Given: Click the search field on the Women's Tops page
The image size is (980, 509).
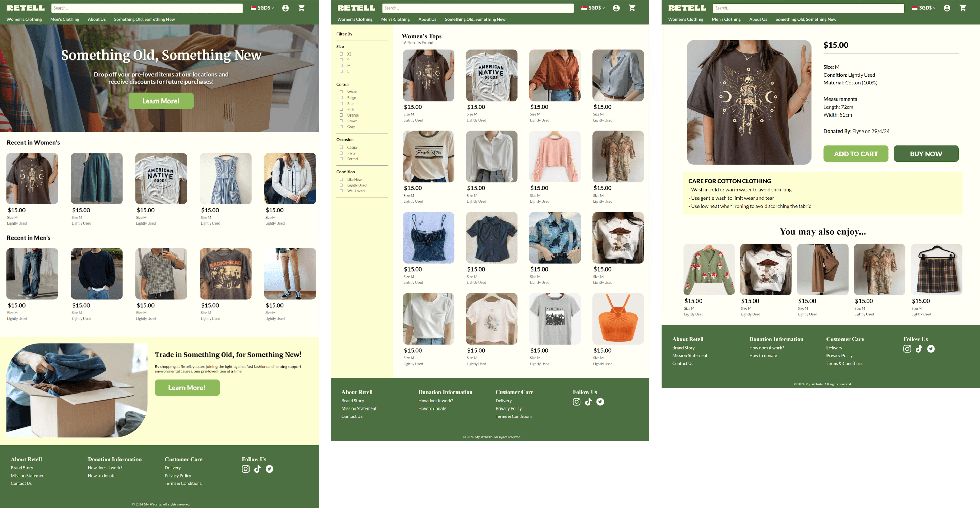Looking at the screenshot, I should (478, 8).
